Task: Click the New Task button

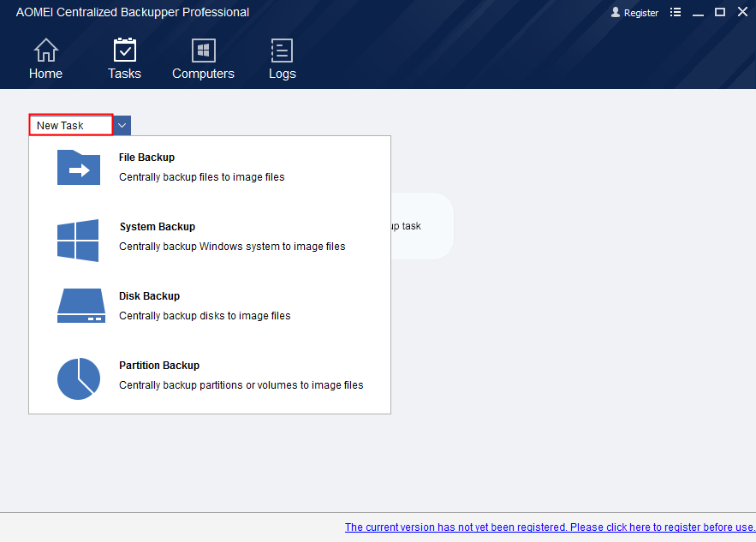Action: coord(71,125)
